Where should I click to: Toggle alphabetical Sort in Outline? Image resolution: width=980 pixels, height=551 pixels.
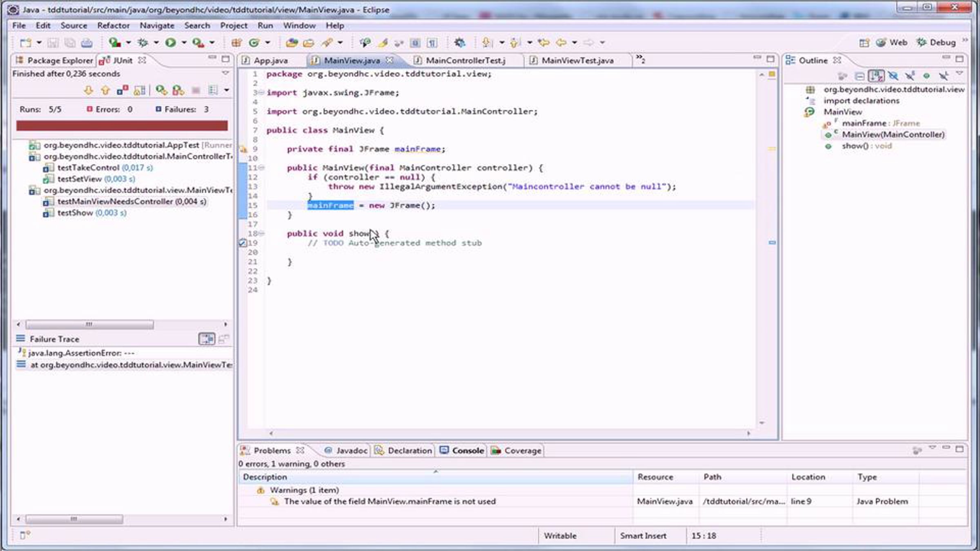coord(876,76)
